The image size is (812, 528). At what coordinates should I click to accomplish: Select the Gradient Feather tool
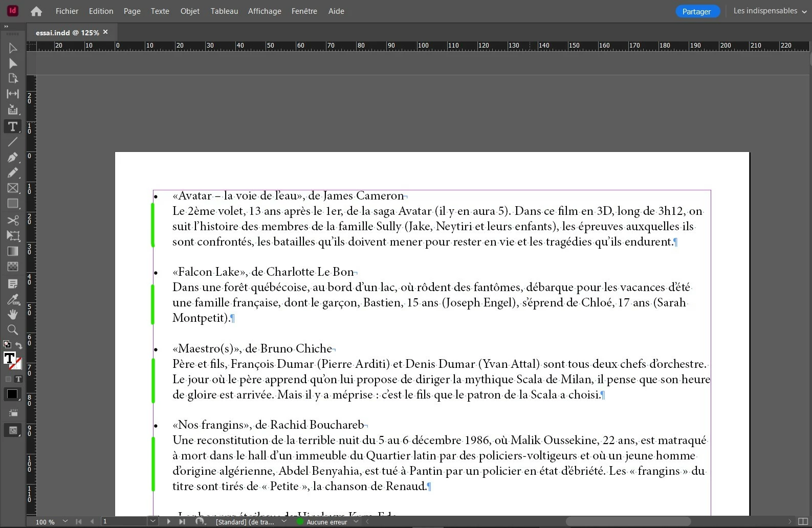13,266
